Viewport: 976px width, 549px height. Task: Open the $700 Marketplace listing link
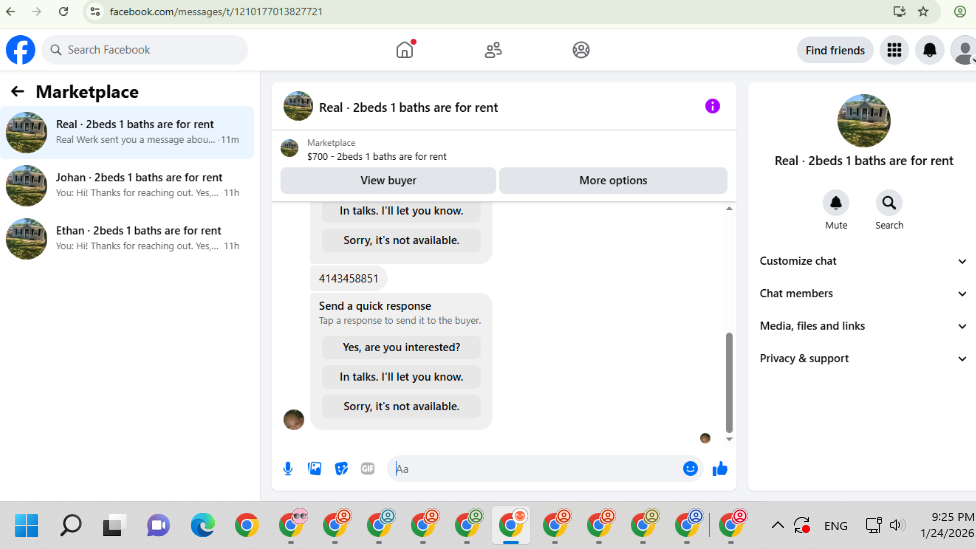point(377,157)
